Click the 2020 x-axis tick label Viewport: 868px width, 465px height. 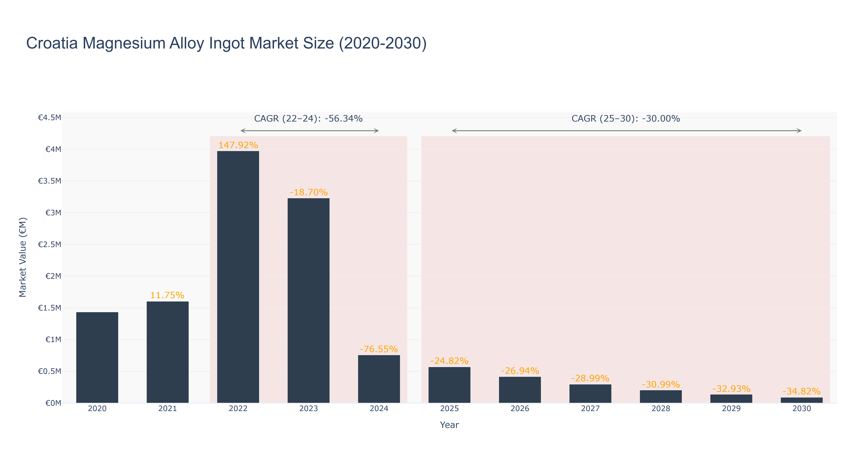coord(97,409)
